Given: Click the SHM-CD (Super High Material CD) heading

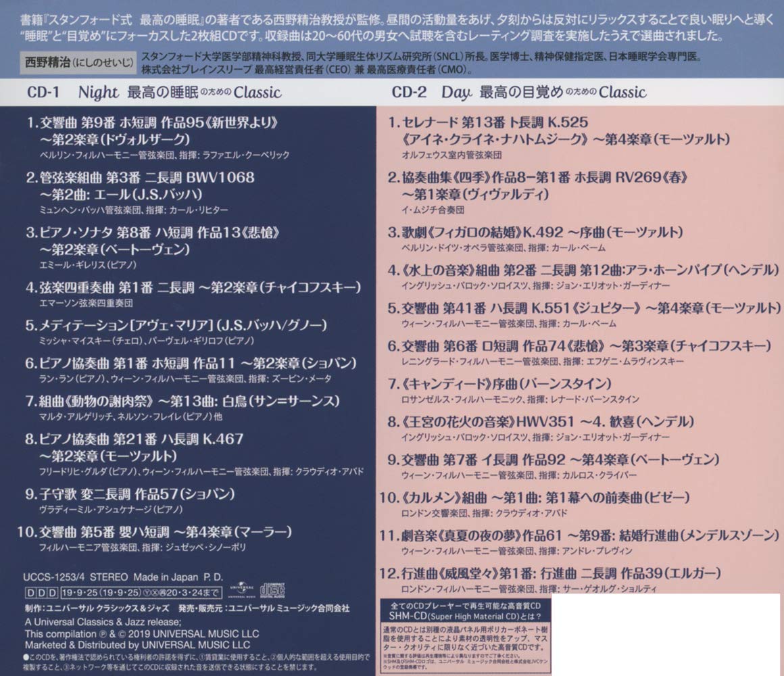Looking at the screenshot, I should [465, 617].
